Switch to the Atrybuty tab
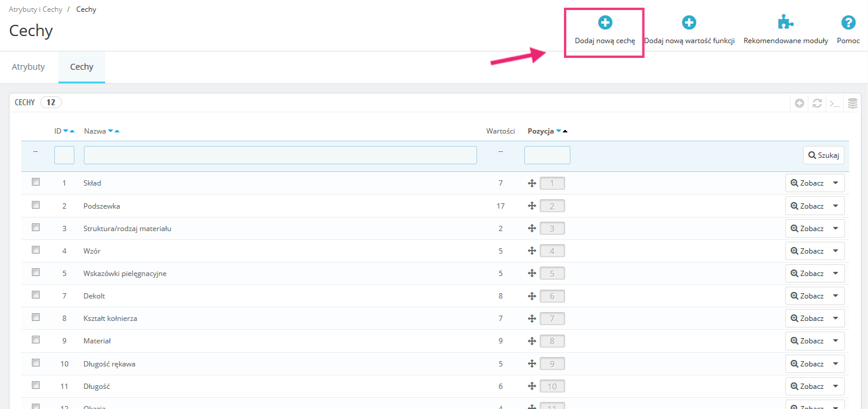 [28, 67]
